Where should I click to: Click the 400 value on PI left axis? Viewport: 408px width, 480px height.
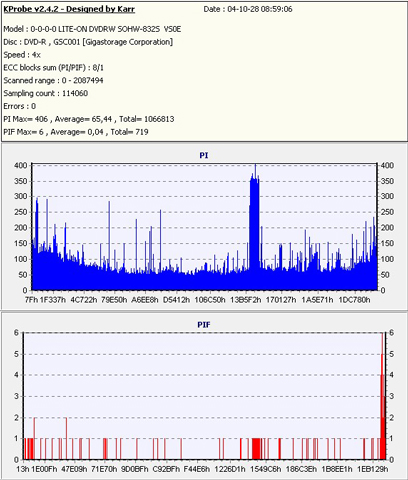click(20, 165)
